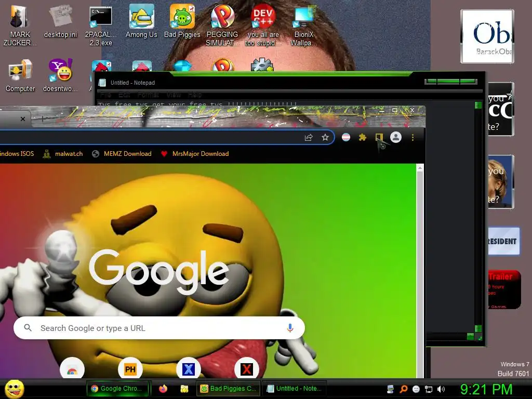Start voice search with the microphone icon
The image size is (532, 399).
coord(290,328)
